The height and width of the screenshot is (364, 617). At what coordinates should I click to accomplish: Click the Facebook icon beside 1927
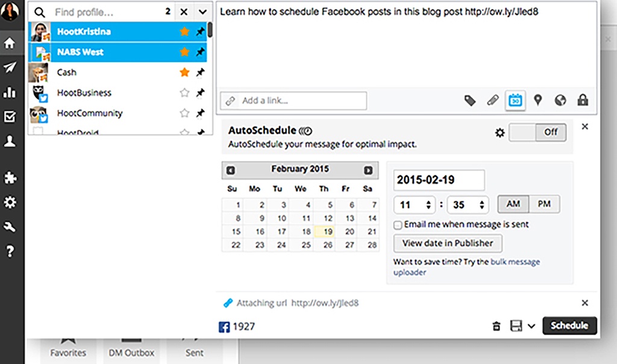coord(224,327)
